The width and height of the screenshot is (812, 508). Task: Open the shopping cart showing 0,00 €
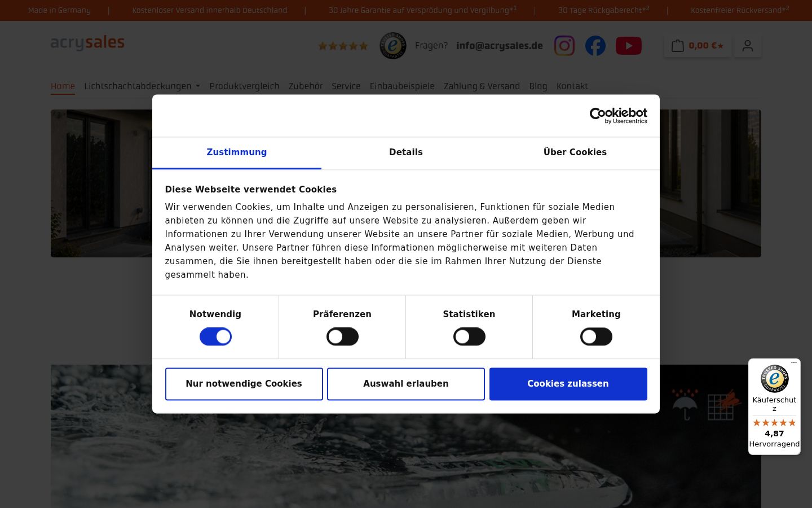click(x=698, y=46)
